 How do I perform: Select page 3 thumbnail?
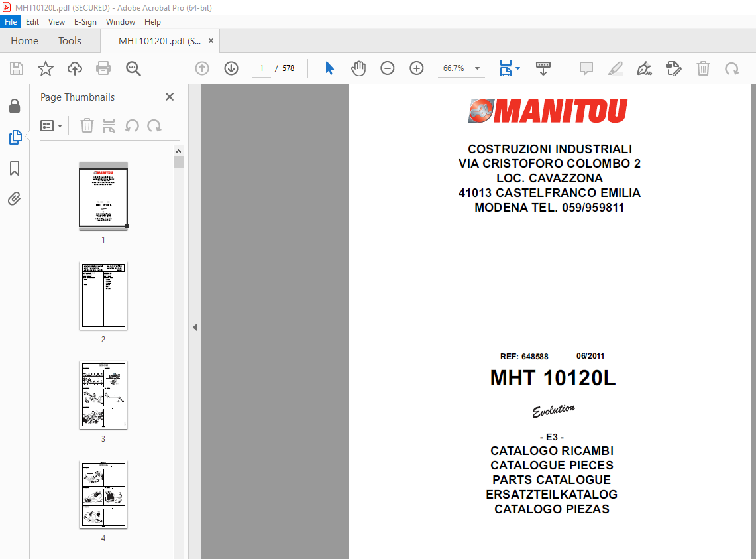tap(103, 395)
